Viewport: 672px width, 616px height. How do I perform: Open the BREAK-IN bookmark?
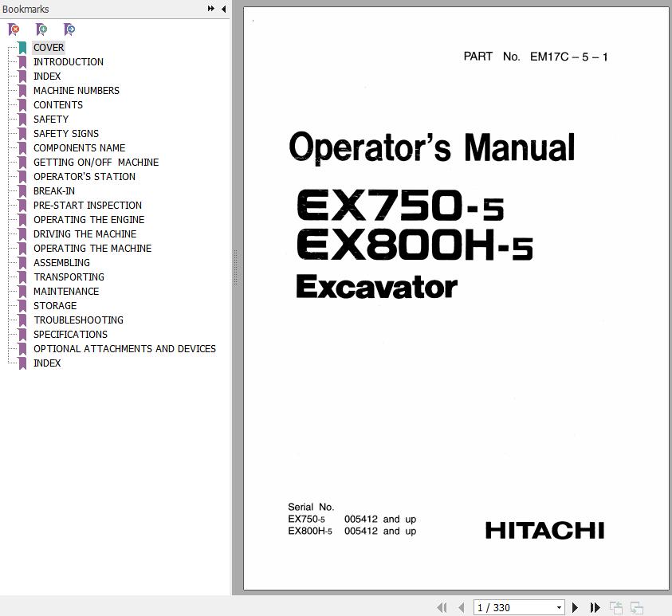(54, 191)
